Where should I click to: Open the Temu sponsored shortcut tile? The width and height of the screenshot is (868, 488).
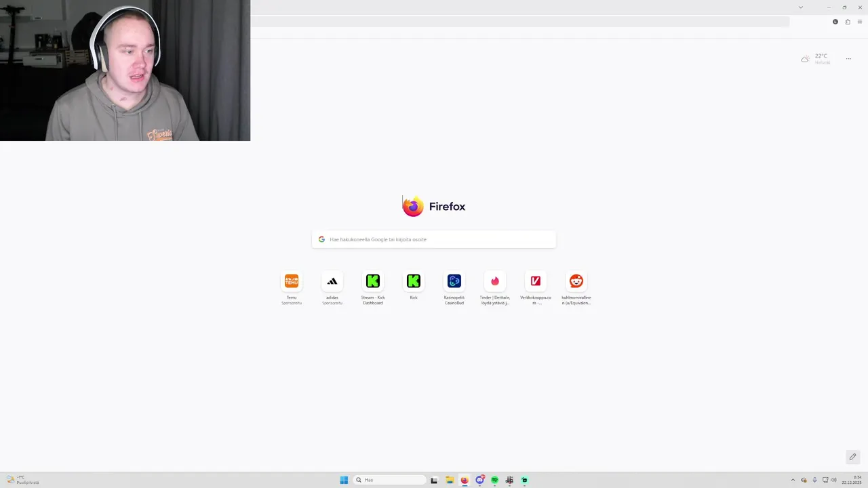[292, 288]
